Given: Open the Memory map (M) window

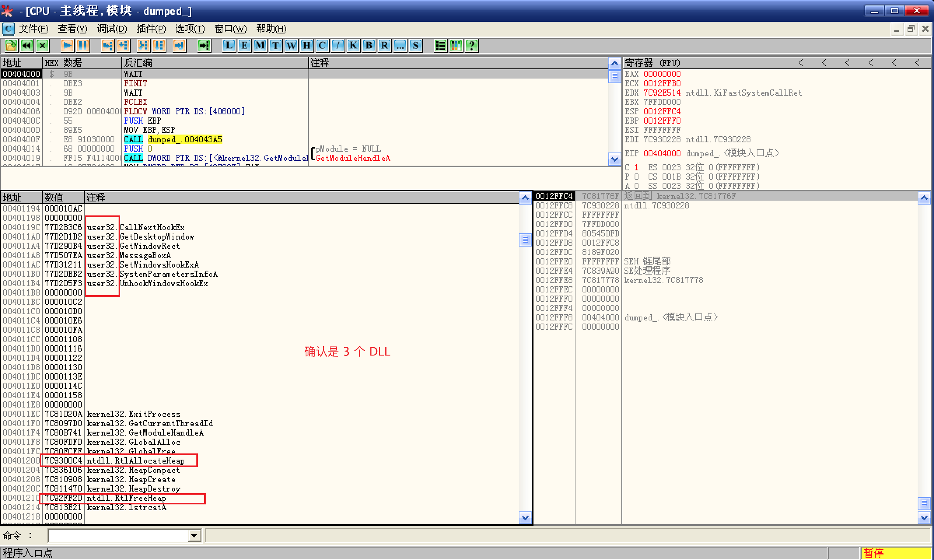Looking at the screenshot, I should tap(260, 46).
